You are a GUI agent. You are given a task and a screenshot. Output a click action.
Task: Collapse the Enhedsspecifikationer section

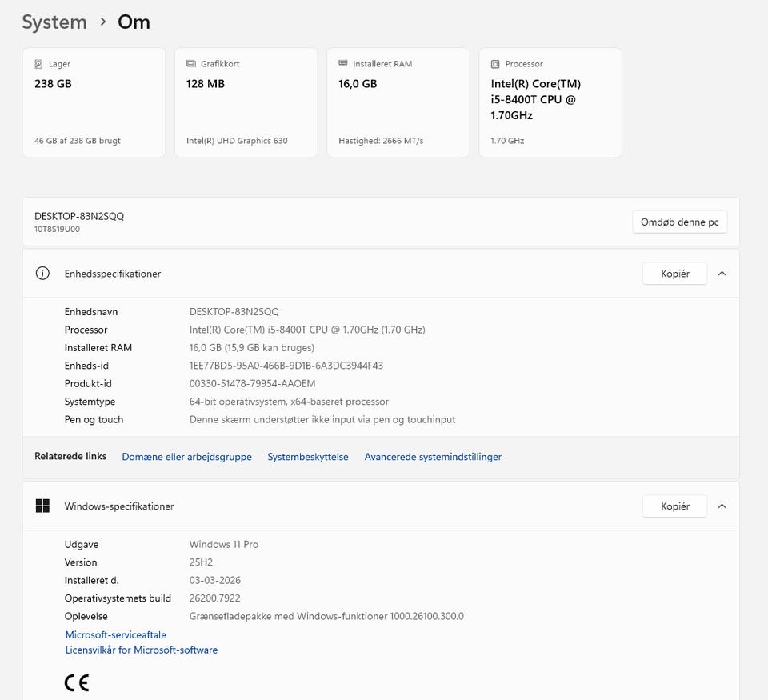(722, 274)
